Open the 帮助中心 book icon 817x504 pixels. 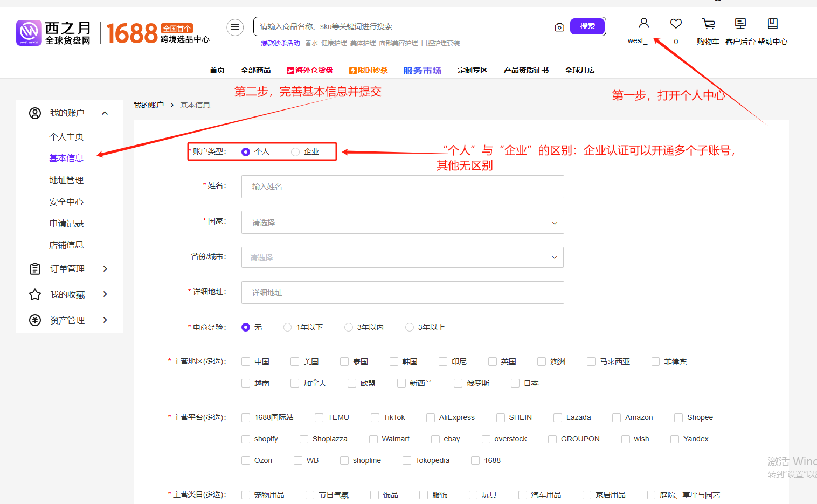772,23
